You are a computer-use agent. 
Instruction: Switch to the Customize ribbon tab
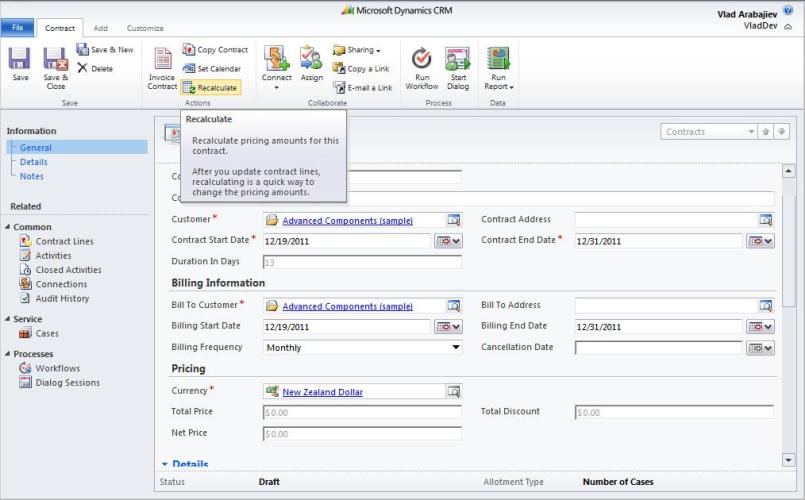click(x=145, y=28)
